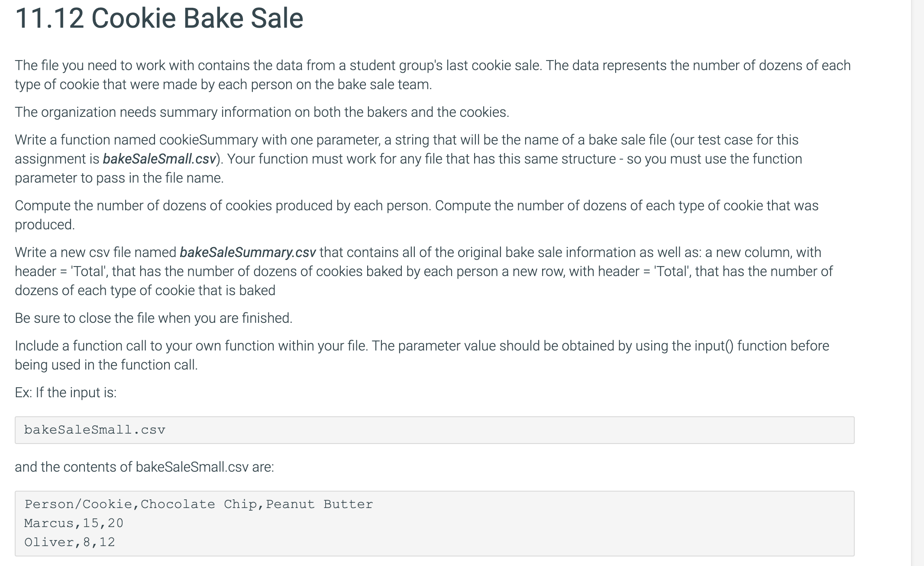Click "Chocolate Chip" in the file contents
Viewport: 924px width, 566px height.
(x=178, y=504)
